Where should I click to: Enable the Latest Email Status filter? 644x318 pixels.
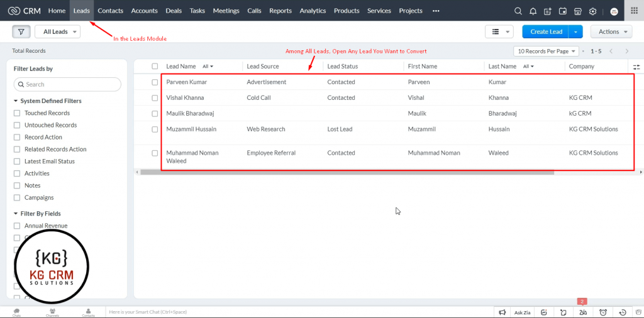tap(17, 162)
